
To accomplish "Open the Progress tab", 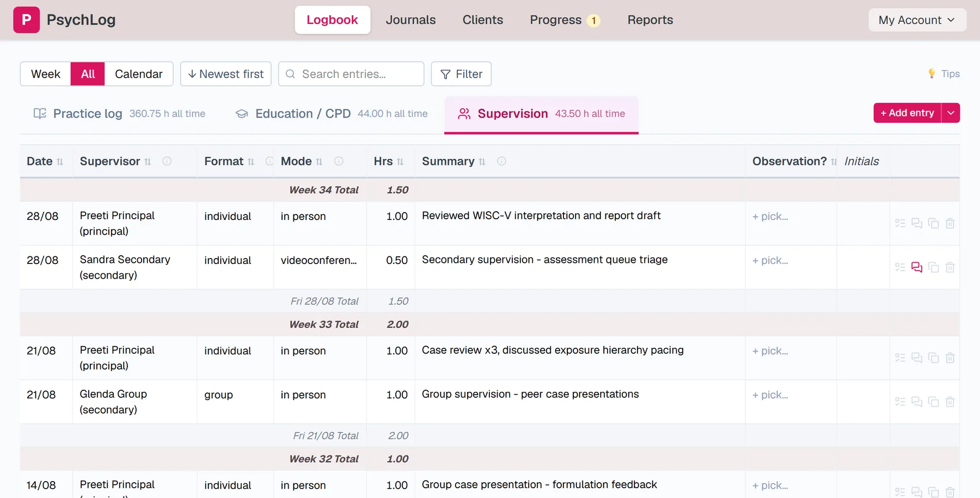I will [x=565, y=20].
